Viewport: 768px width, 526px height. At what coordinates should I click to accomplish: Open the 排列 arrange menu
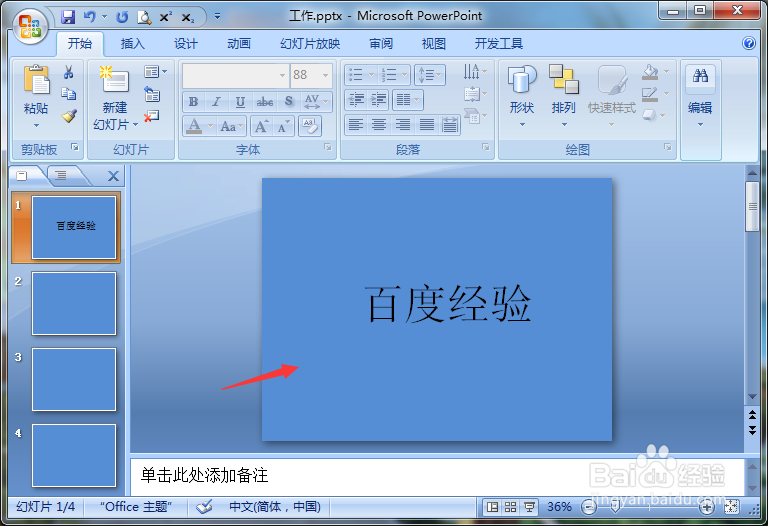[x=564, y=96]
